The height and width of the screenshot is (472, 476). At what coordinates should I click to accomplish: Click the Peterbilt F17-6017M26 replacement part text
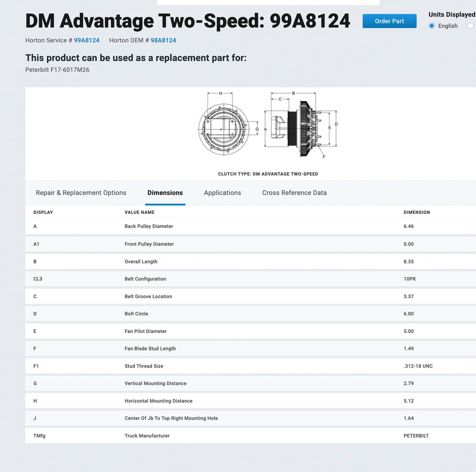coord(57,70)
